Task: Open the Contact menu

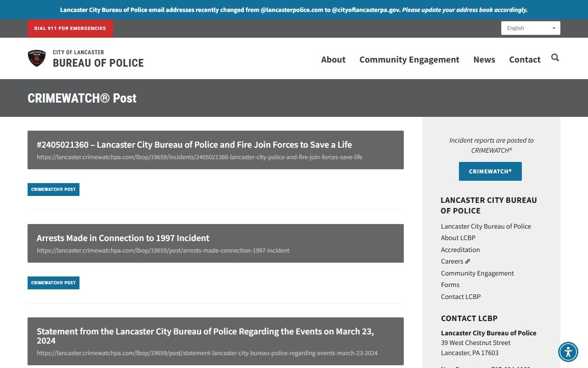Action: (525, 59)
